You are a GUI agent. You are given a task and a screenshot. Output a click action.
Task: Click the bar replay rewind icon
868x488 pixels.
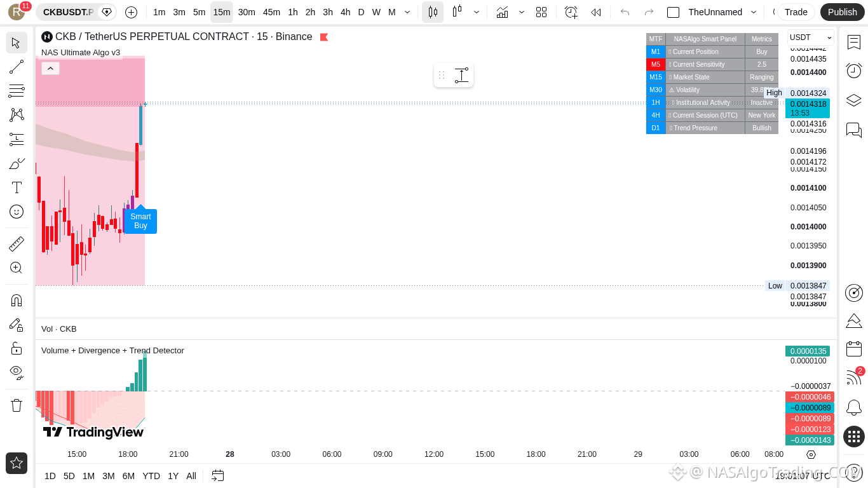(595, 12)
